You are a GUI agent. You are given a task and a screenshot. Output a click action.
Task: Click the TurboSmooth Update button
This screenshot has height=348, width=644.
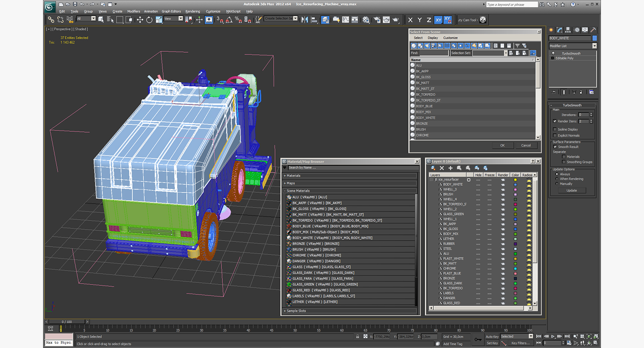(572, 190)
